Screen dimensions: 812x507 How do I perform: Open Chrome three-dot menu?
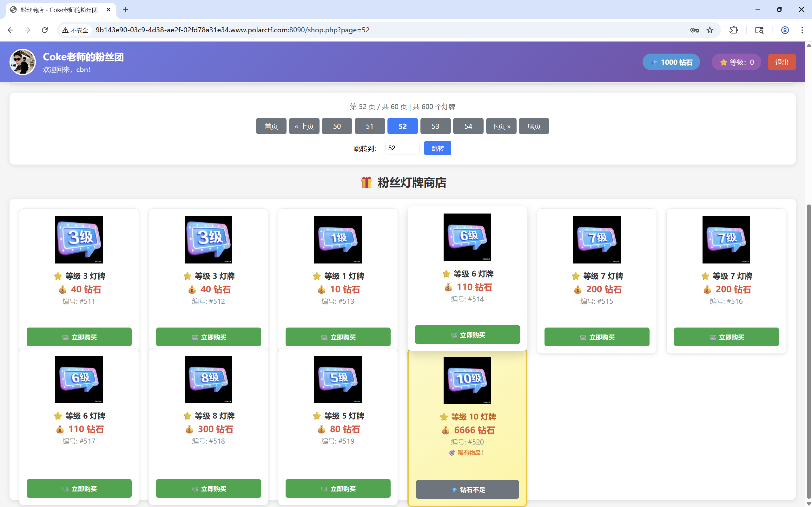point(802,30)
